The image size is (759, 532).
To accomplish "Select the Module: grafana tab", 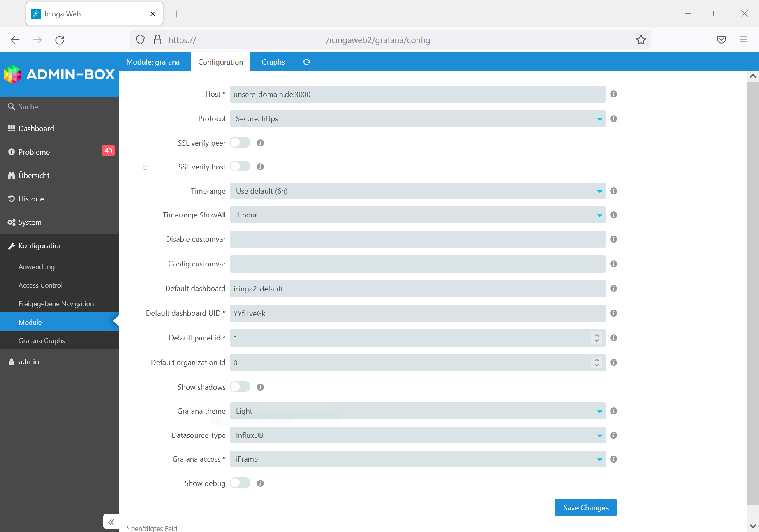I will 153,62.
